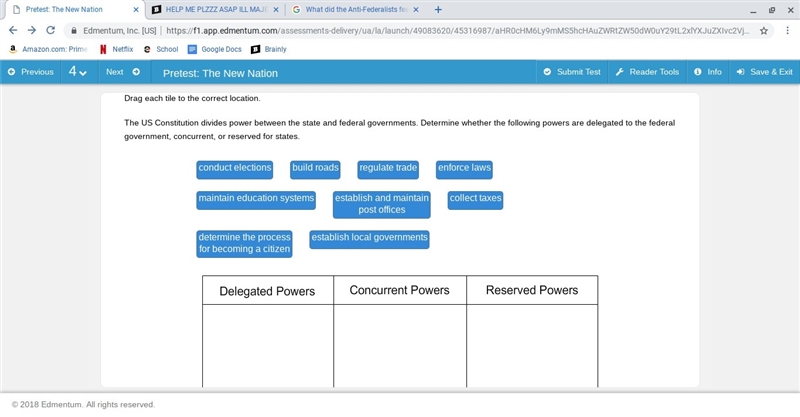Image resolution: width=800 pixels, height=417 pixels.
Task: Click the padlock site security icon
Action: tap(74, 31)
